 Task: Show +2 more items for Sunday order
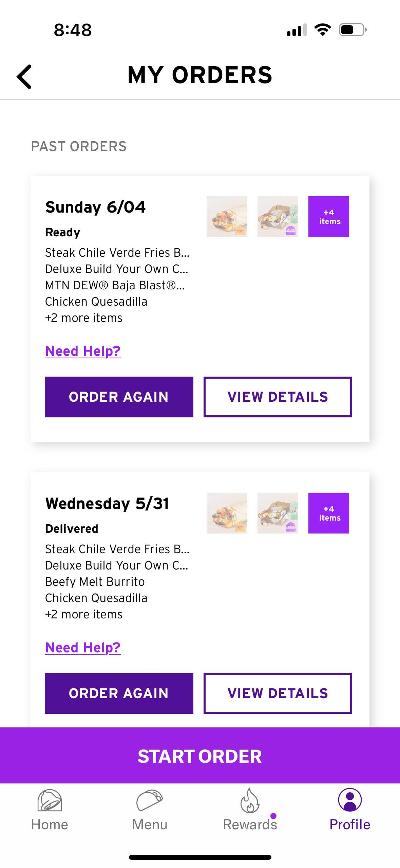pyautogui.click(x=84, y=318)
